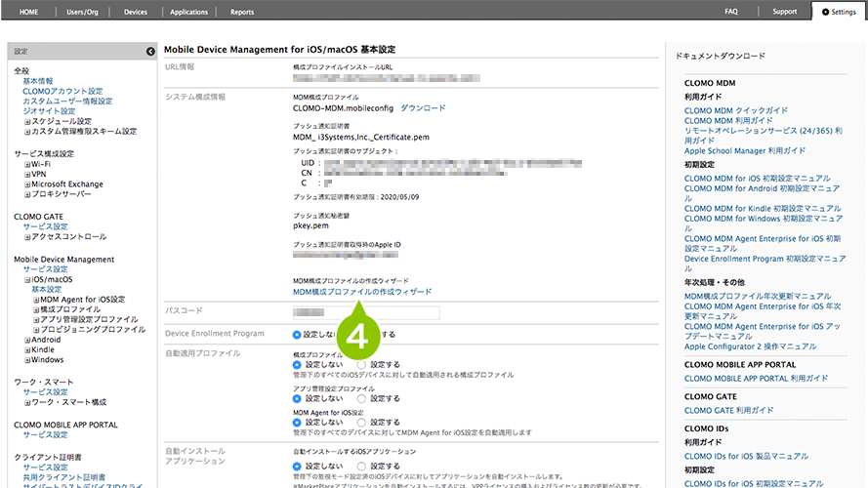Open CLOMO MOBILE APP PORTAL サービス設定

point(45,435)
